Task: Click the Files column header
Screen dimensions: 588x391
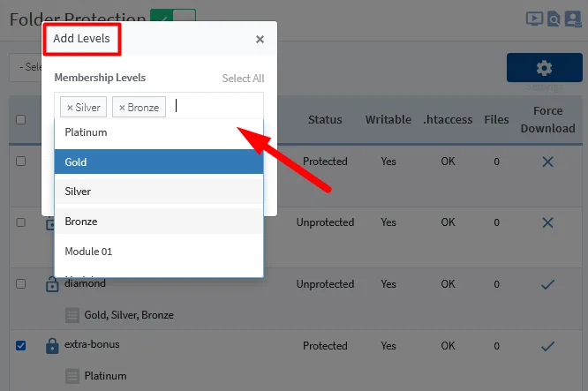Action: click(496, 119)
